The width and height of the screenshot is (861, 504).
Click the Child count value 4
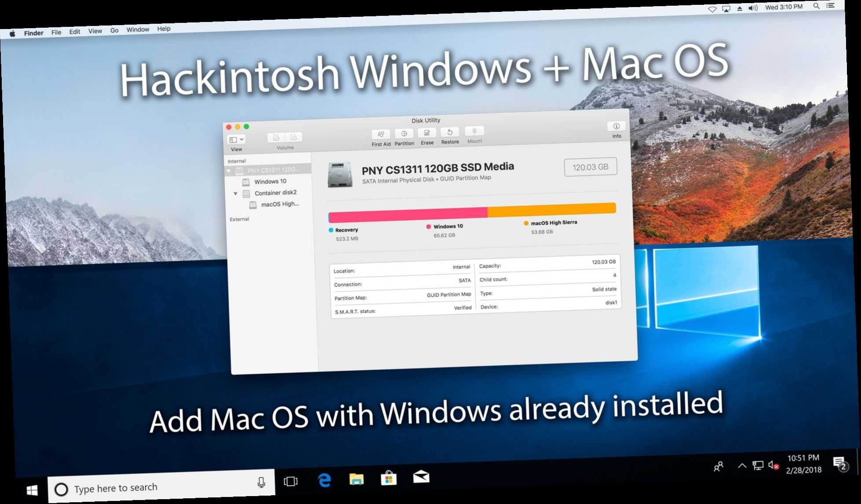coord(615,275)
